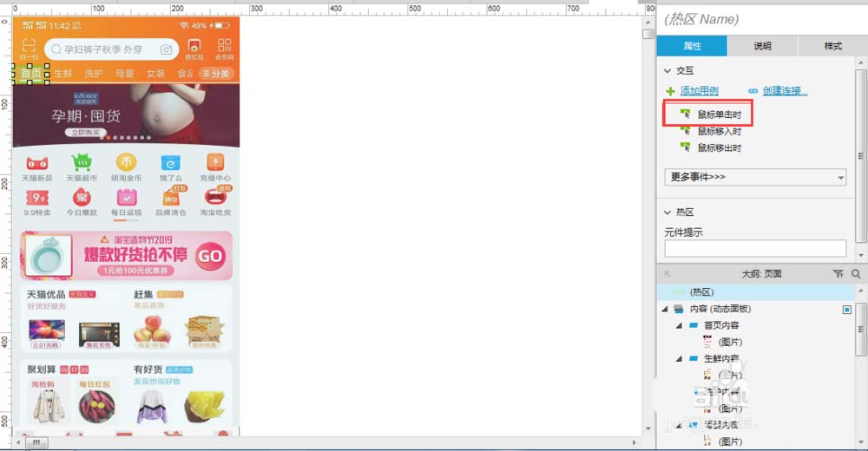Select the 母婴 tab in the mockup
The height and width of the screenshot is (451, 868).
pyautogui.click(x=124, y=74)
